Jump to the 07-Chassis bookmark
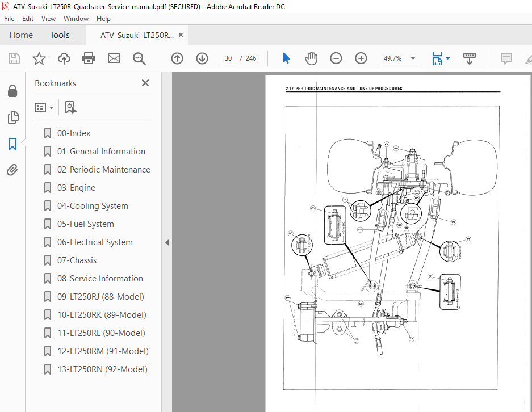 click(77, 260)
